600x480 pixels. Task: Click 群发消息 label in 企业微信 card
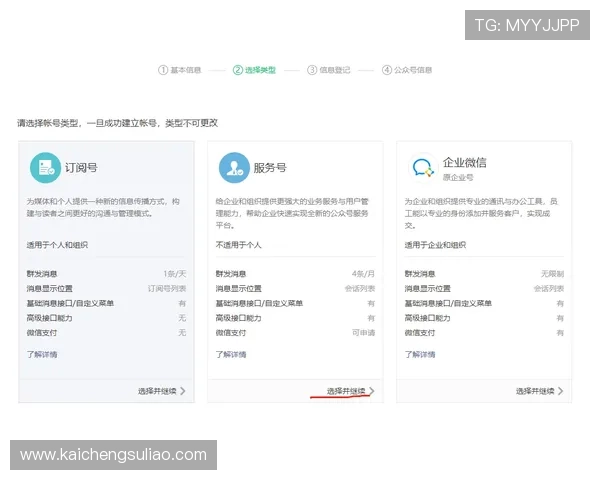pyautogui.click(x=420, y=274)
